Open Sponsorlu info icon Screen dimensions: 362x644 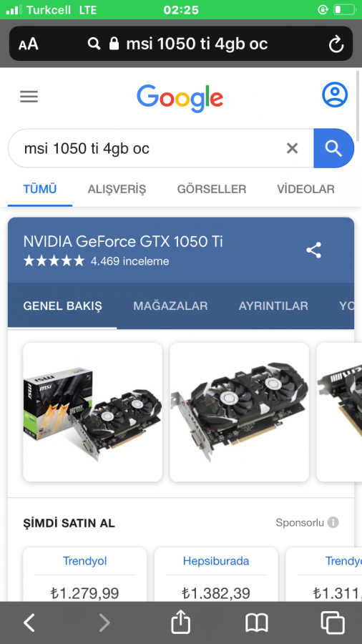[x=333, y=522]
